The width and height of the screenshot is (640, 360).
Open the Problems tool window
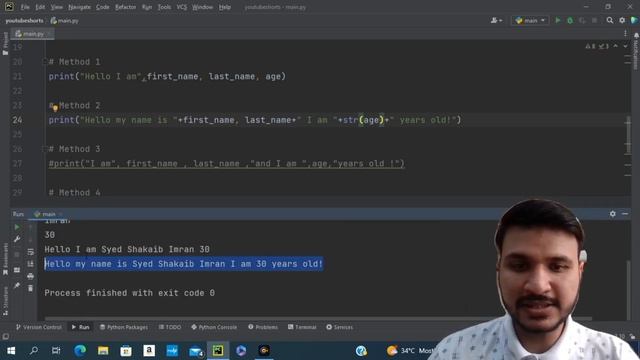pos(263,327)
